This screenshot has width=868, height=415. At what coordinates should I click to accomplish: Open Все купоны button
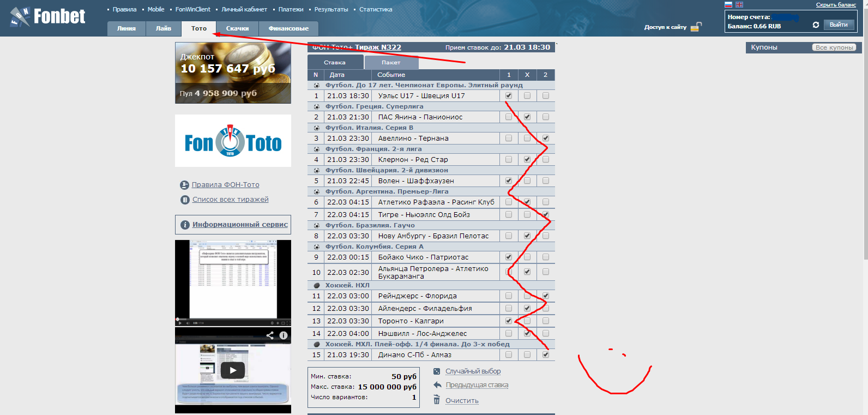coord(834,47)
